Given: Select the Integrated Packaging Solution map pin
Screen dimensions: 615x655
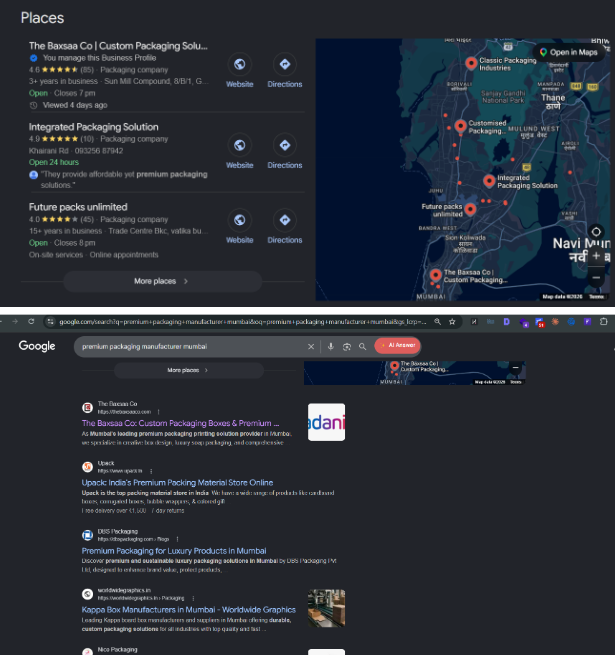Looking at the screenshot, I should point(489,181).
